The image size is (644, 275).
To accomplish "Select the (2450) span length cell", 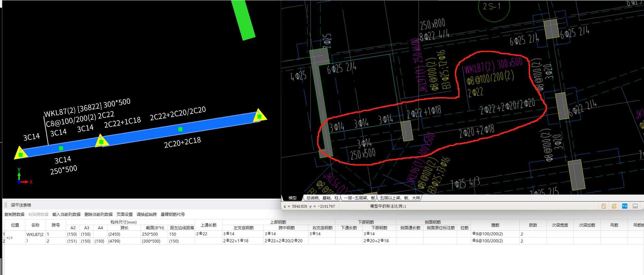I will (x=124, y=234).
